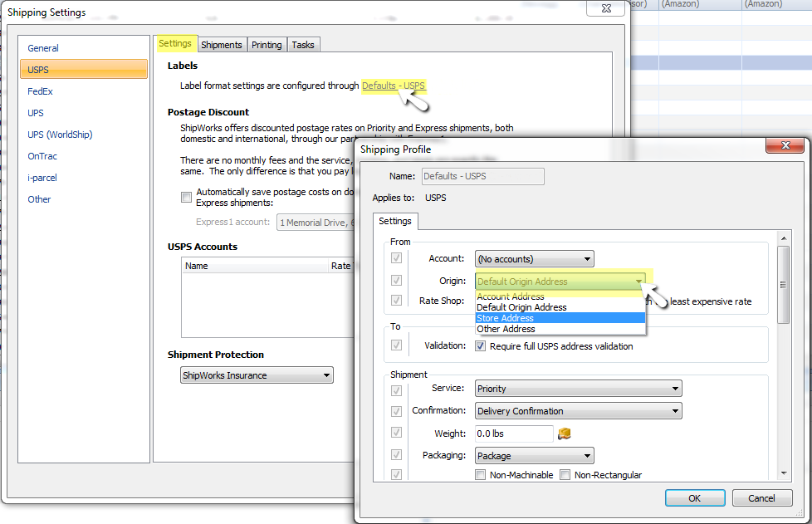Viewport: 812px width, 524px height.
Task: Click the Name column header
Action: (255, 266)
